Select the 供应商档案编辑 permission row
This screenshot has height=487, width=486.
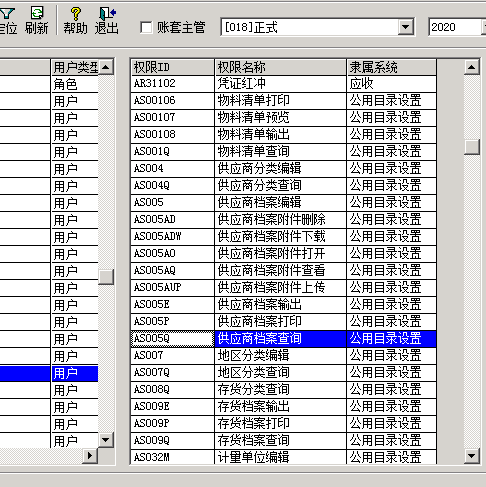point(283,202)
